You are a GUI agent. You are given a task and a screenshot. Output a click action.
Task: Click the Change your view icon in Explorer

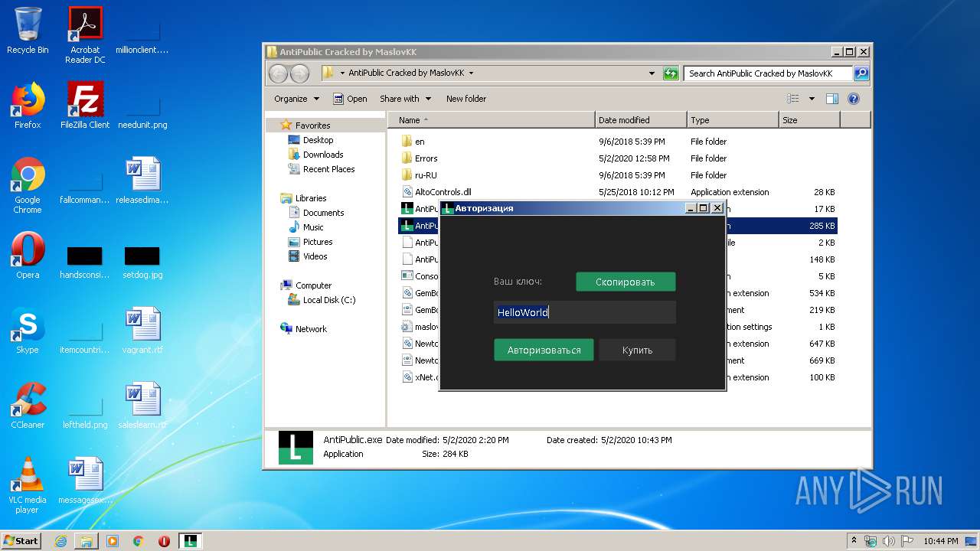point(793,99)
